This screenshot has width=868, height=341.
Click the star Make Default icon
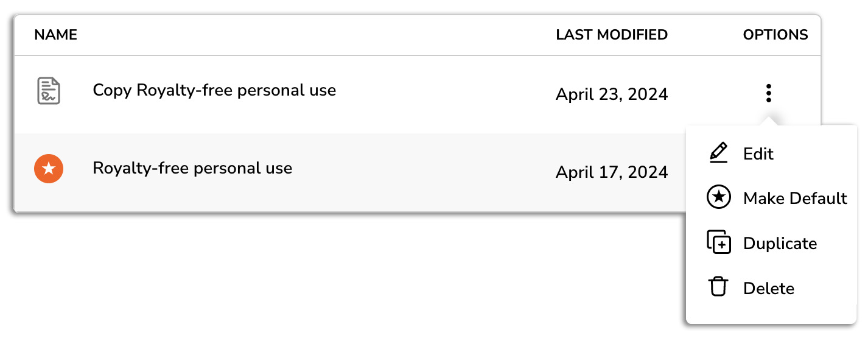click(x=719, y=198)
